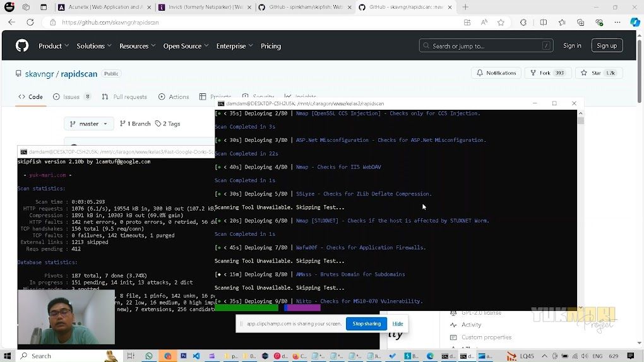Open Edge Extensions puzzle icon

pyautogui.click(x=523, y=23)
